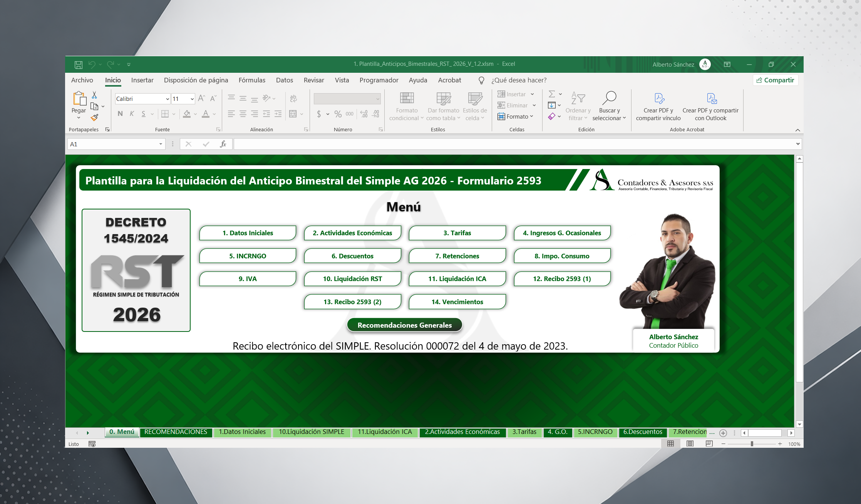
Task: Click the AutoSum sigma icon
Action: tap(551, 94)
